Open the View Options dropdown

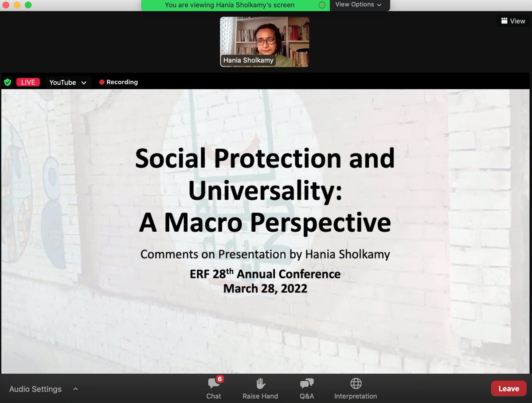click(x=358, y=4)
